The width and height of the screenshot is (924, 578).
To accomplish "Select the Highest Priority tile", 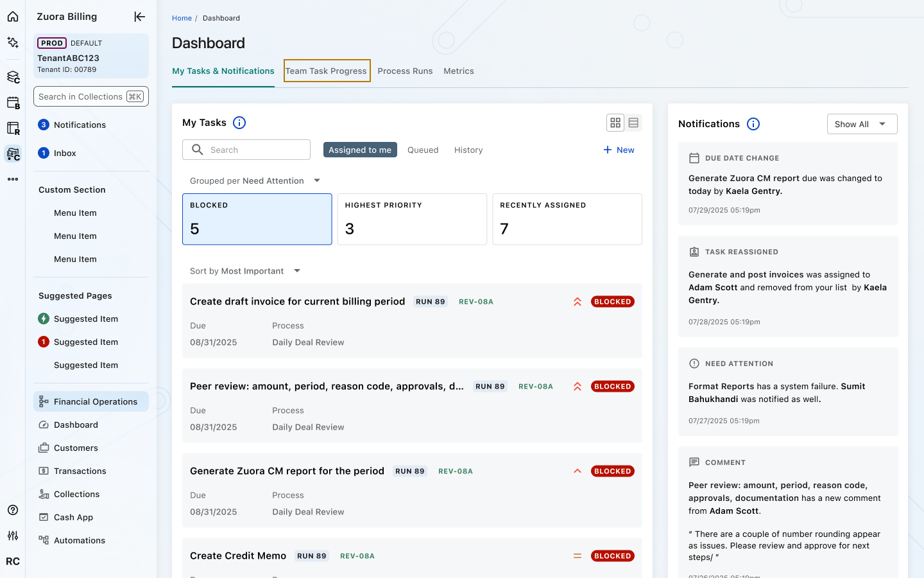I will point(412,219).
